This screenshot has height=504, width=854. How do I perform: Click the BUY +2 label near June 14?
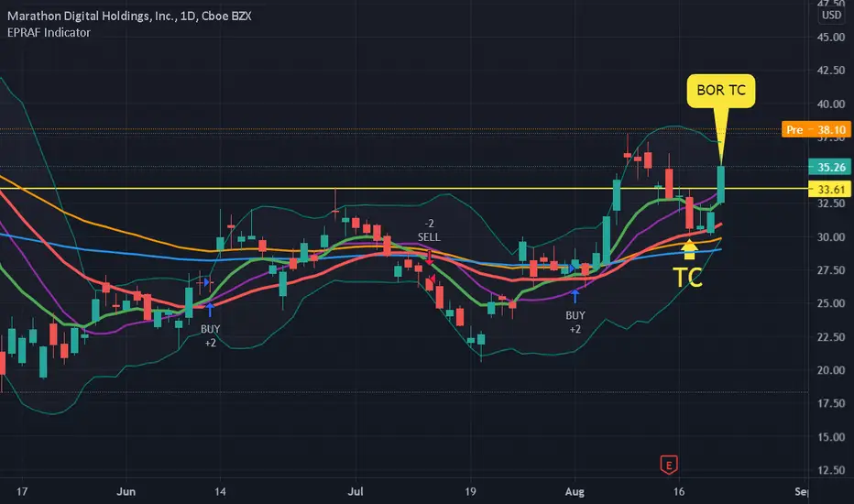point(210,335)
